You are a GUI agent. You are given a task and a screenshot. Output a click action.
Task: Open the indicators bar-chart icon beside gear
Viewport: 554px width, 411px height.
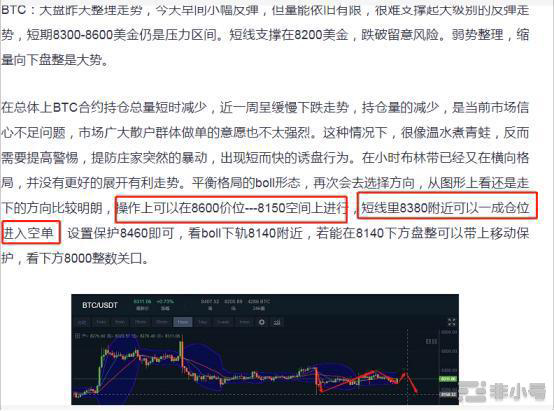point(277,322)
